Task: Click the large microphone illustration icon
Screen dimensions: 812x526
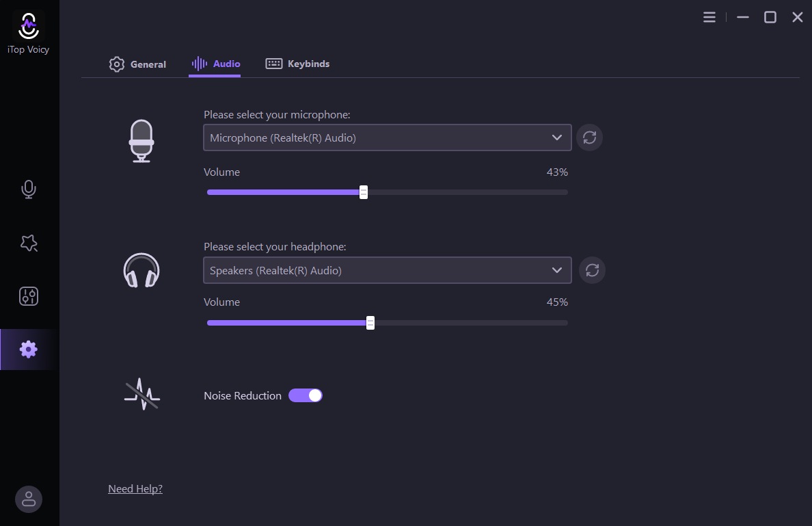Action: click(141, 142)
